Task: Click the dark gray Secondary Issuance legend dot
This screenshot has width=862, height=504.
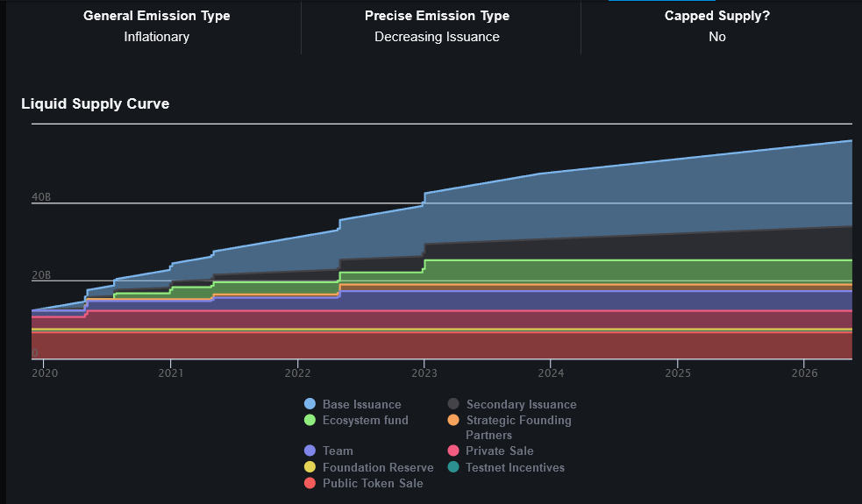Action: (x=453, y=404)
